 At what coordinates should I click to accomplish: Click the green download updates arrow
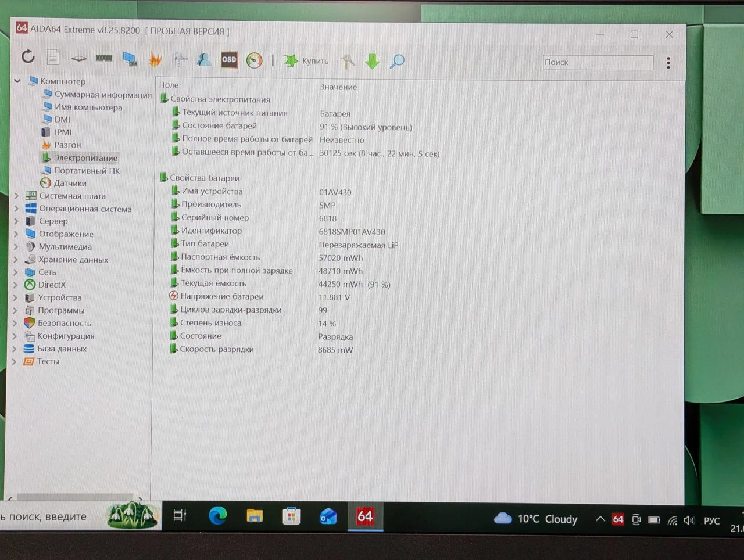pos(373,61)
